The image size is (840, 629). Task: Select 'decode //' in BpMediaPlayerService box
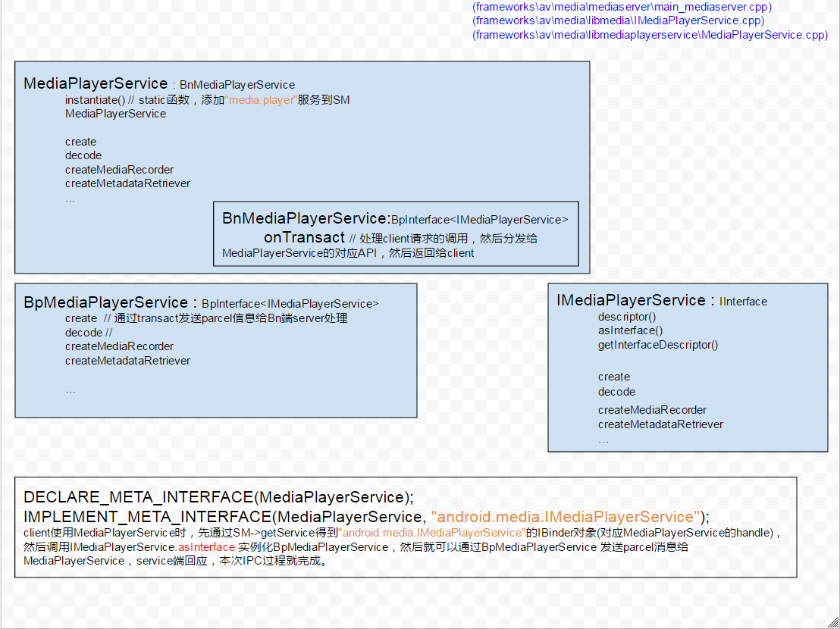click(89, 333)
